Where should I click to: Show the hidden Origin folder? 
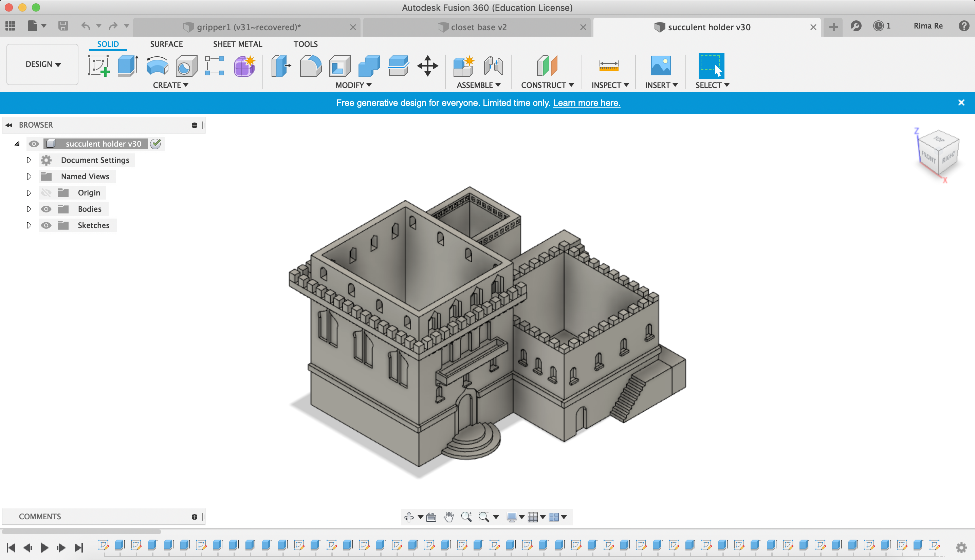(46, 193)
